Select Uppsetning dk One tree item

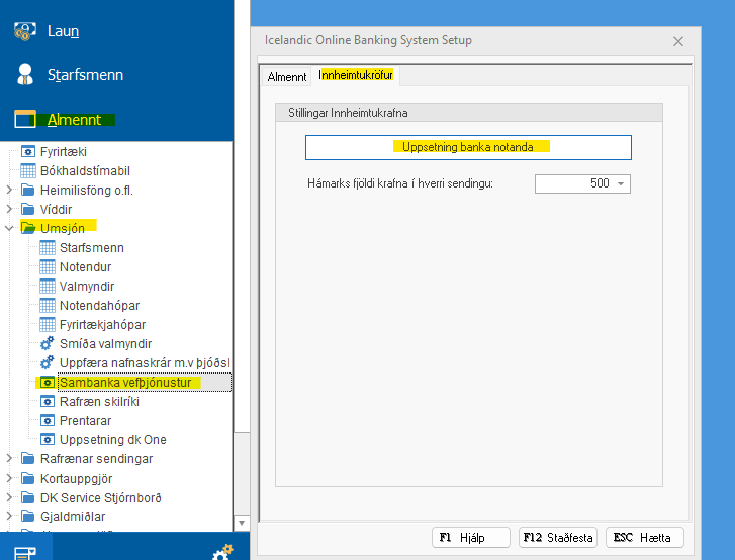coord(113,440)
